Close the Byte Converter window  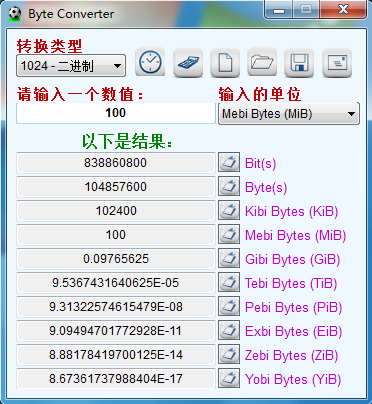point(343,10)
